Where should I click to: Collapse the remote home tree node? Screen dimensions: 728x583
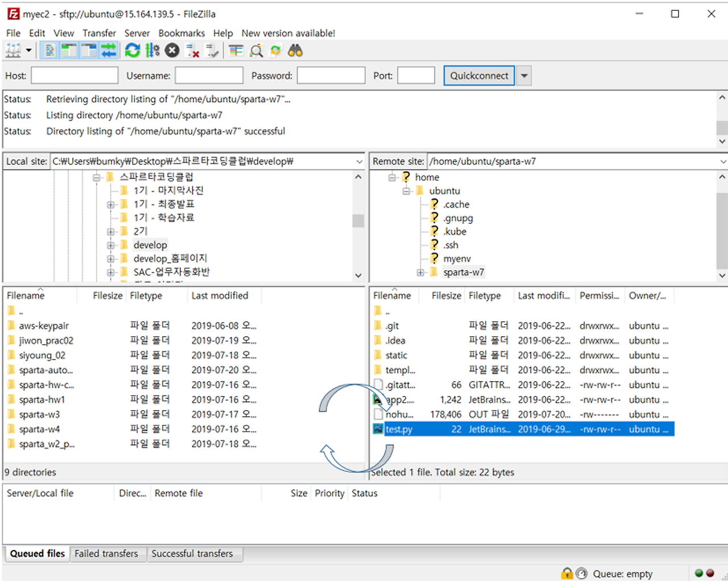point(392,177)
